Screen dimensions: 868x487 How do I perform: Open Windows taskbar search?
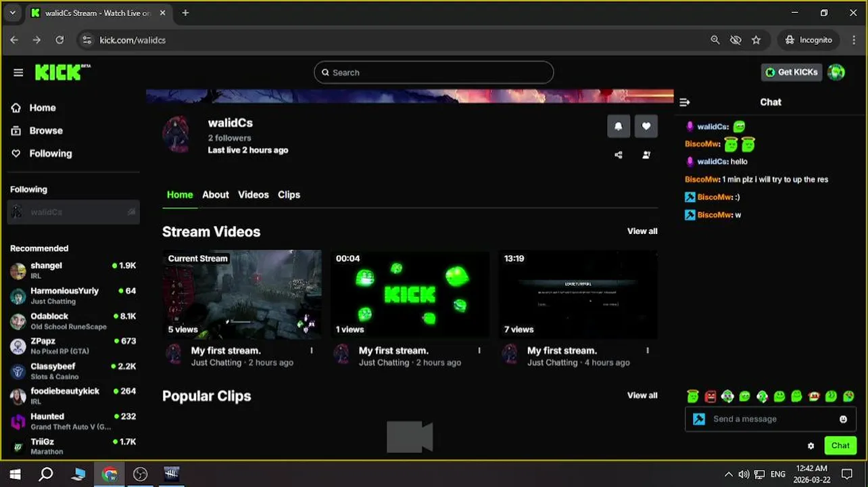pyautogui.click(x=46, y=474)
